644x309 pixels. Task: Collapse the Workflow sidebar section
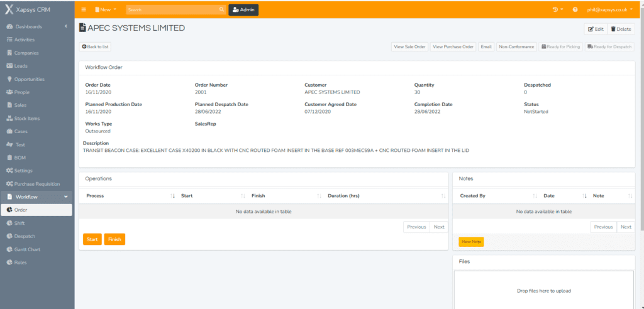(65, 197)
